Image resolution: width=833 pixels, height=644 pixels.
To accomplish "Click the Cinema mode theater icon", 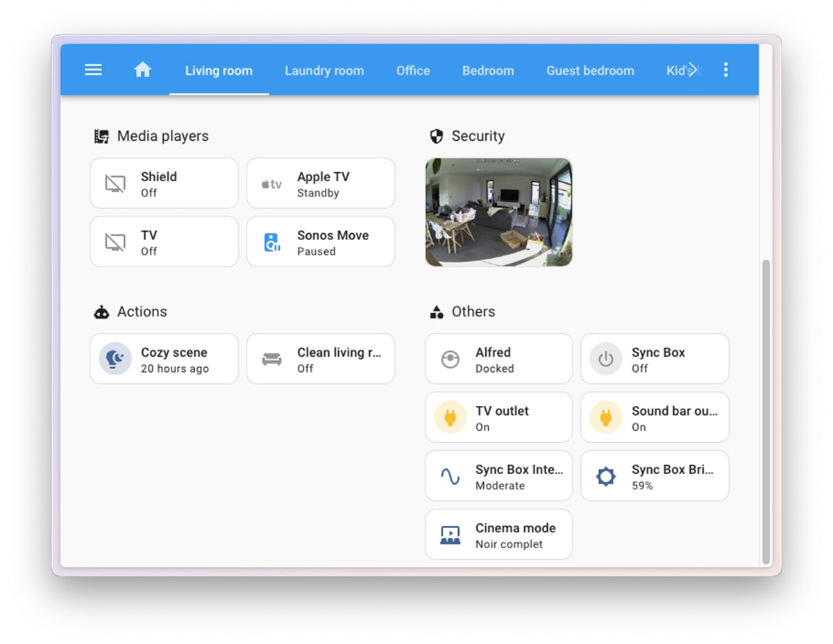I will click(450, 535).
